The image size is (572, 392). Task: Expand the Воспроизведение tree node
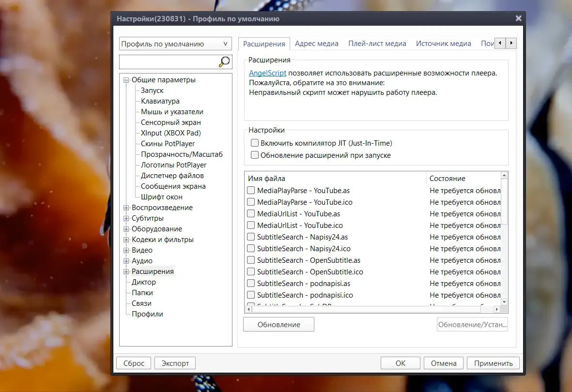126,208
